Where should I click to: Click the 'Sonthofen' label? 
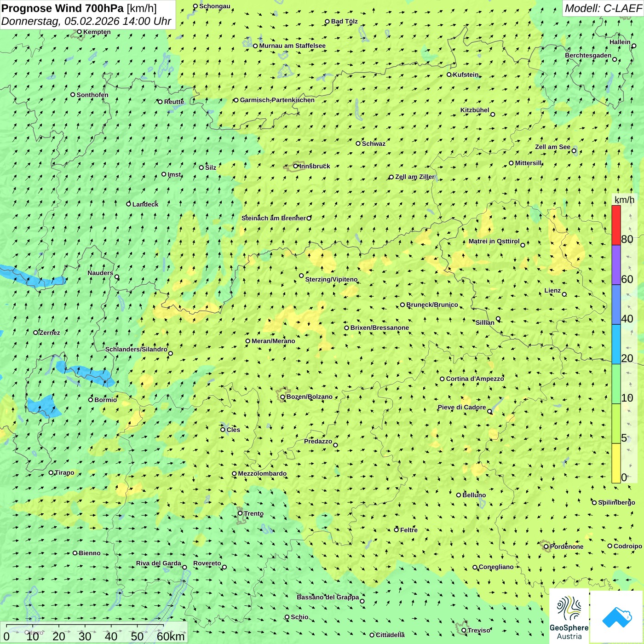coord(92,95)
